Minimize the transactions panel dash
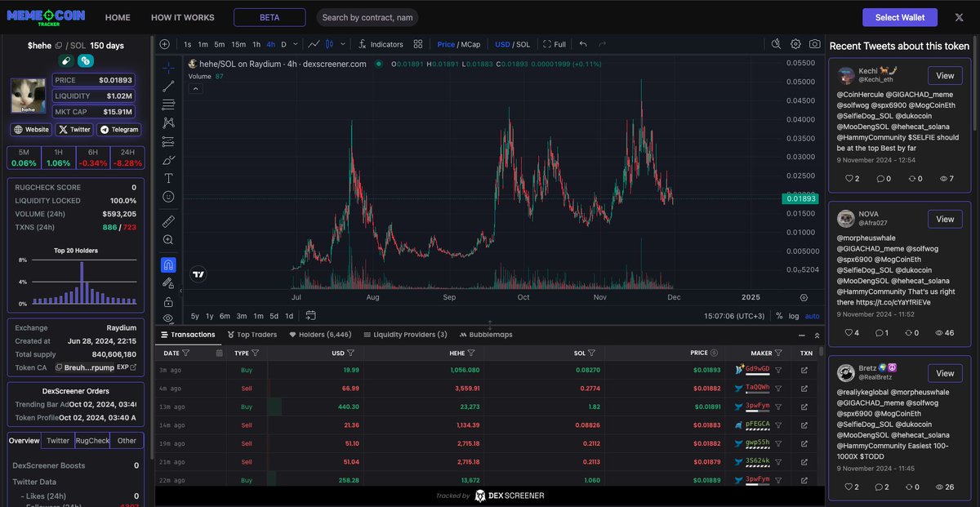980x507 pixels. [800, 335]
